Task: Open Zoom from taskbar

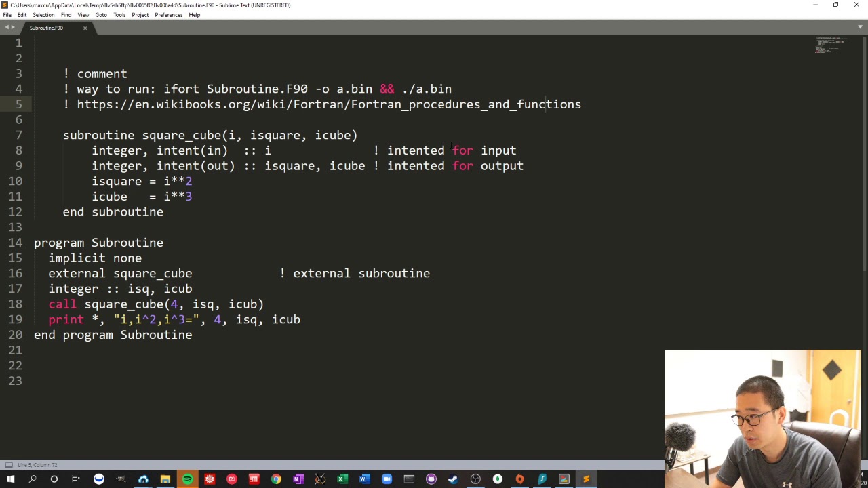Action: point(387,479)
